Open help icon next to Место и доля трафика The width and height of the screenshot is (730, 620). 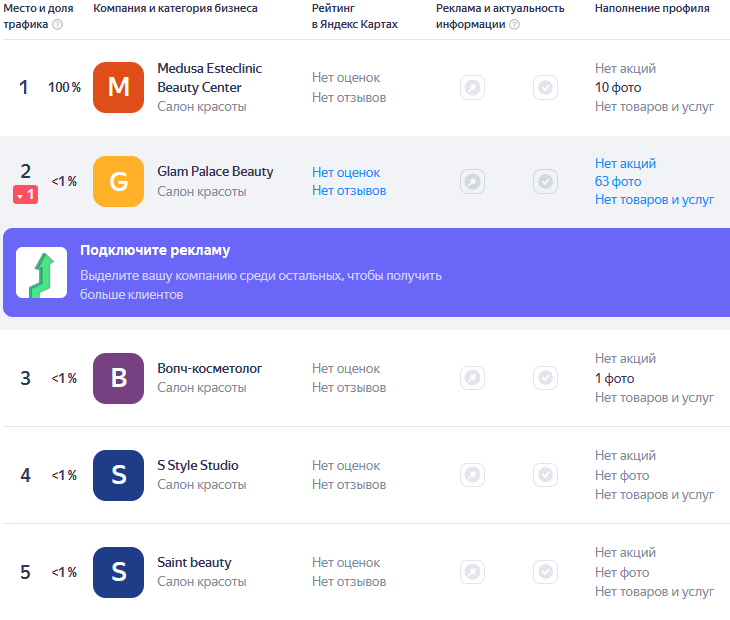click(57, 24)
